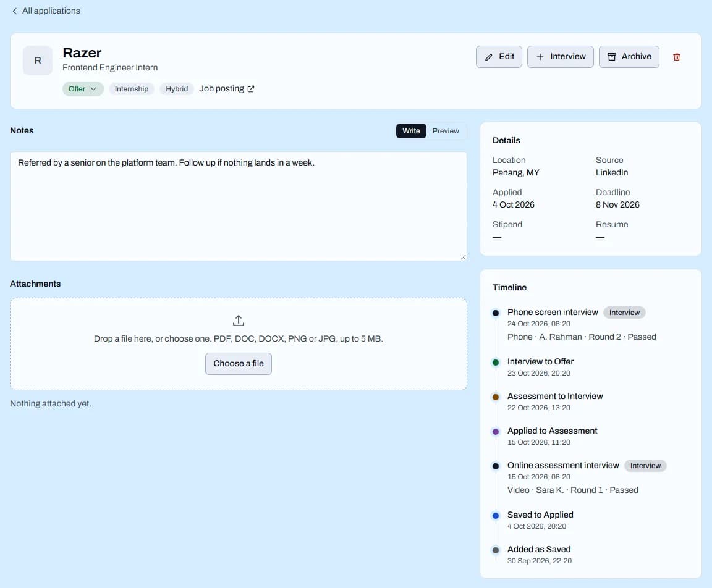This screenshot has height=588, width=712.
Task: Click the Frontend Engineer Intern subtitle
Action: (x=110, y=67)
